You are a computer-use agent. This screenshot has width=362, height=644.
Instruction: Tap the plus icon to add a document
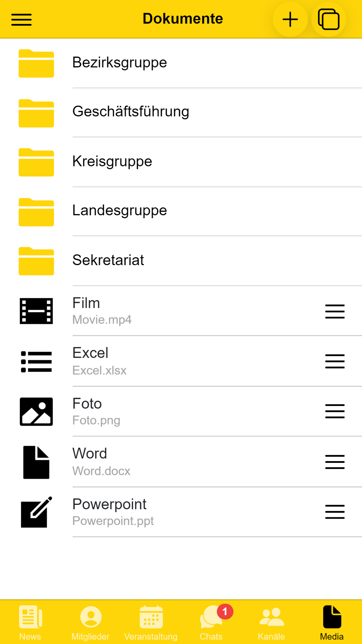click(x=290, y=20)
